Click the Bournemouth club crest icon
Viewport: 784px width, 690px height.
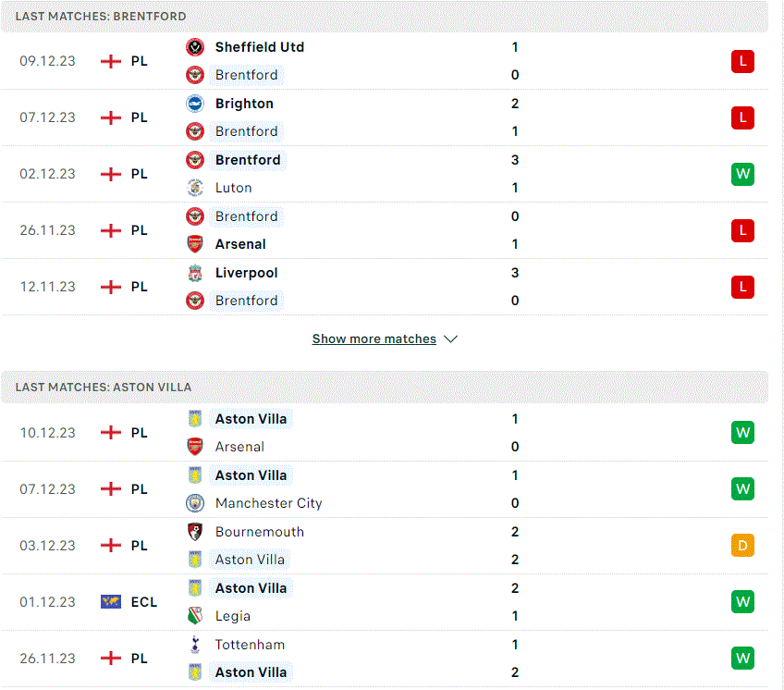coord(195,532)
